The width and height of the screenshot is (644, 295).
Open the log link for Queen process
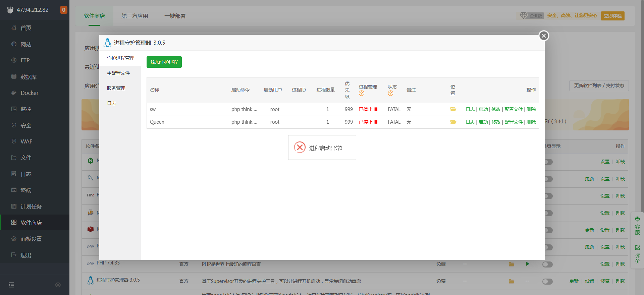[x=470, y=122]
